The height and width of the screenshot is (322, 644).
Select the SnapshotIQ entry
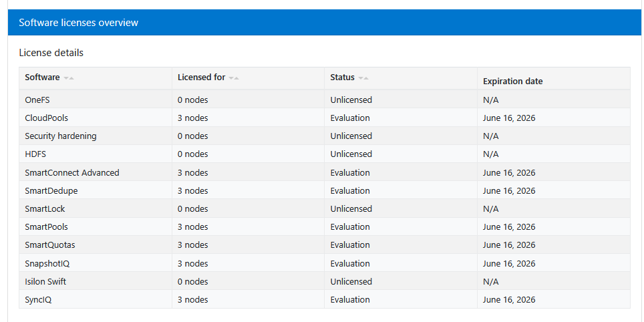coord(47,263)
